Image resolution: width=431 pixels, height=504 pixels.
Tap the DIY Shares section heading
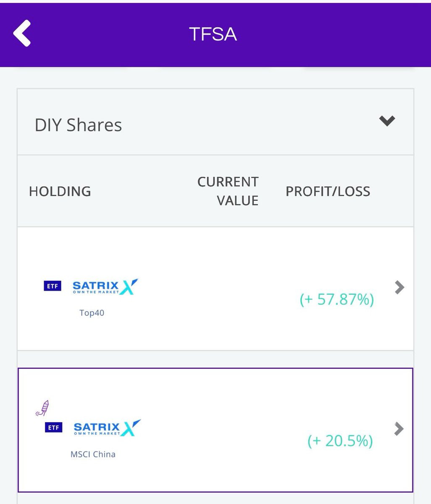point(78,125)
